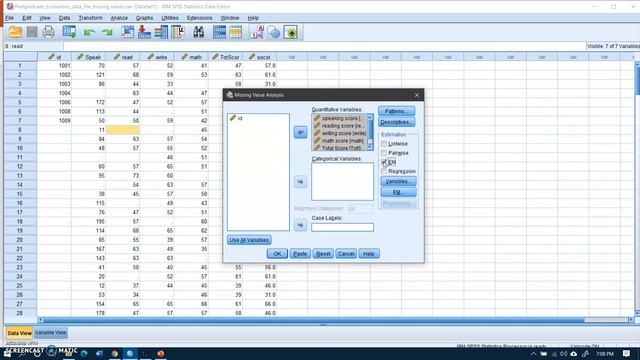
Task: Click the Patterns button
Action: tap(397, 111)
